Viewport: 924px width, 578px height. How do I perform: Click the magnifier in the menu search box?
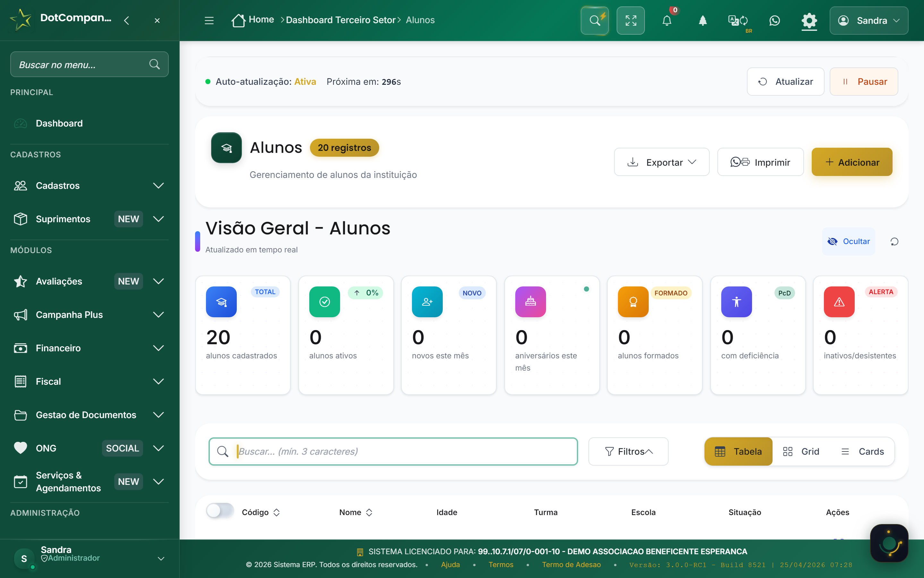[x=154, y=64]
